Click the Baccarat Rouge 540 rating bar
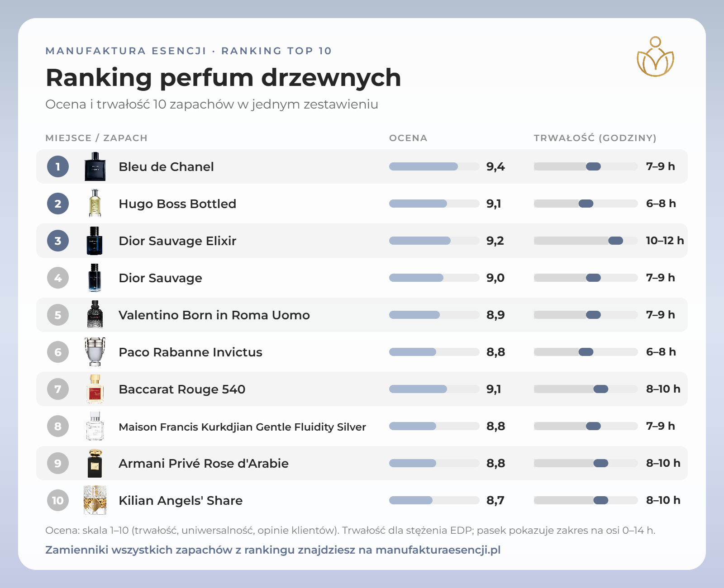This screenshot has height=588, width=724. click(434, 389)
